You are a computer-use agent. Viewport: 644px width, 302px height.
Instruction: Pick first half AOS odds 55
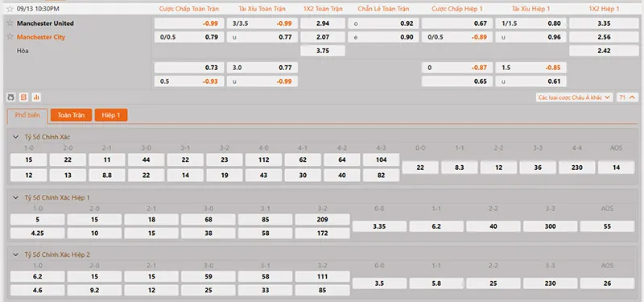point(608,226)
